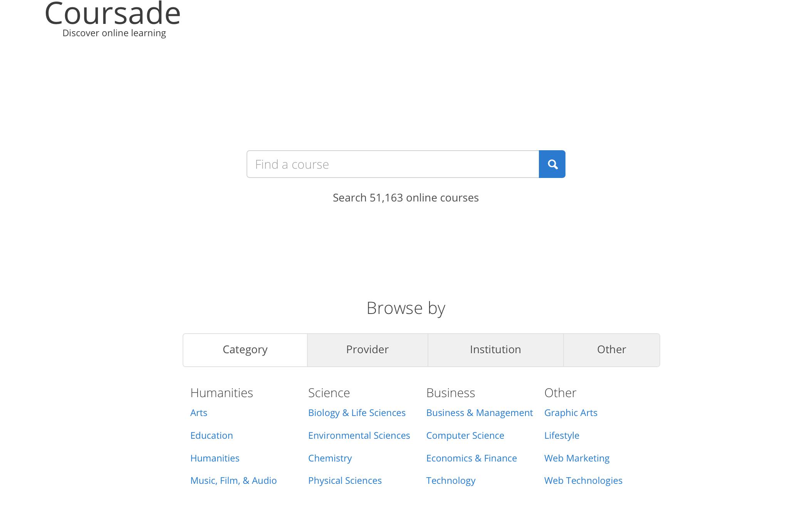Open the Graphic Arts category

[570, 413]
